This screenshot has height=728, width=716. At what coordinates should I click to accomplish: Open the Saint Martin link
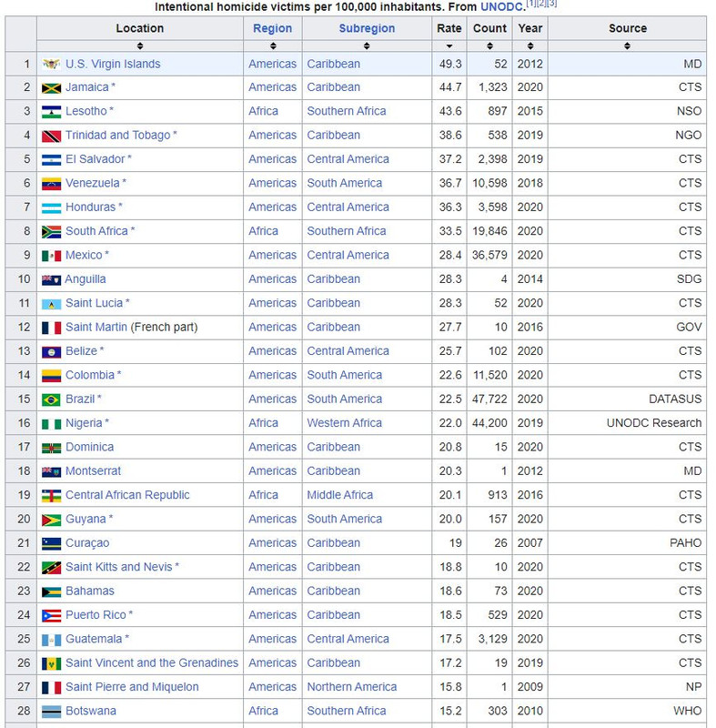(96, 328)
